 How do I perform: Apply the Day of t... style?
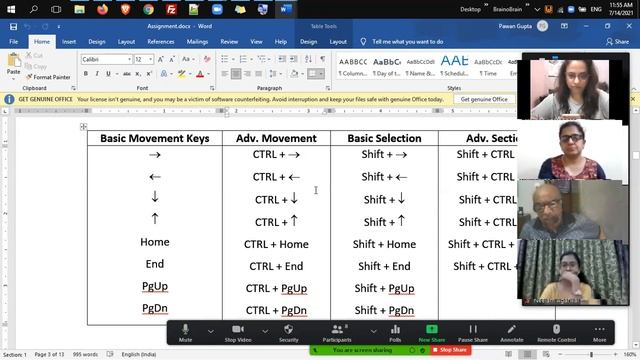(x=386, y=67)
